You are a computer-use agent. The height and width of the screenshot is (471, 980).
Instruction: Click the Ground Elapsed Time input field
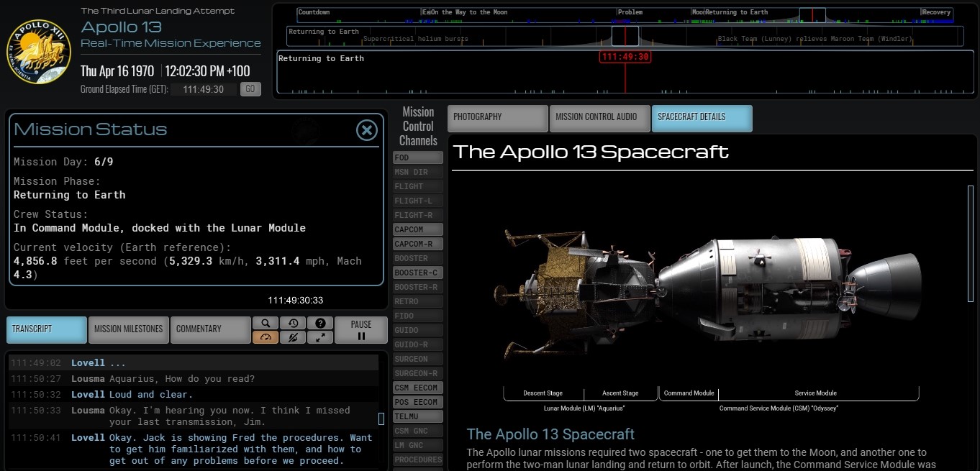point(204,89)
